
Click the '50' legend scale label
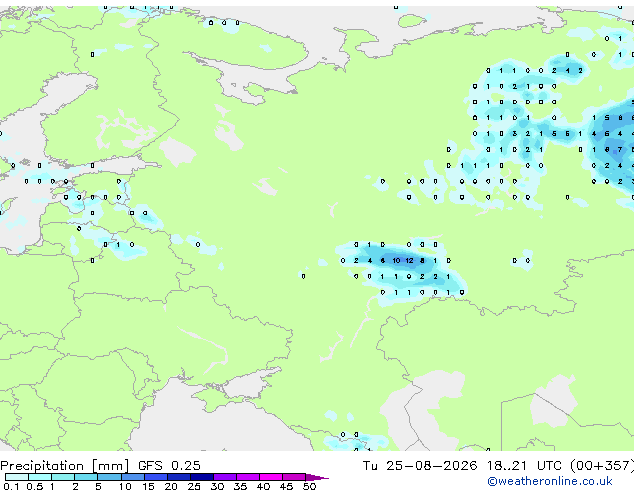pos(309,486)
